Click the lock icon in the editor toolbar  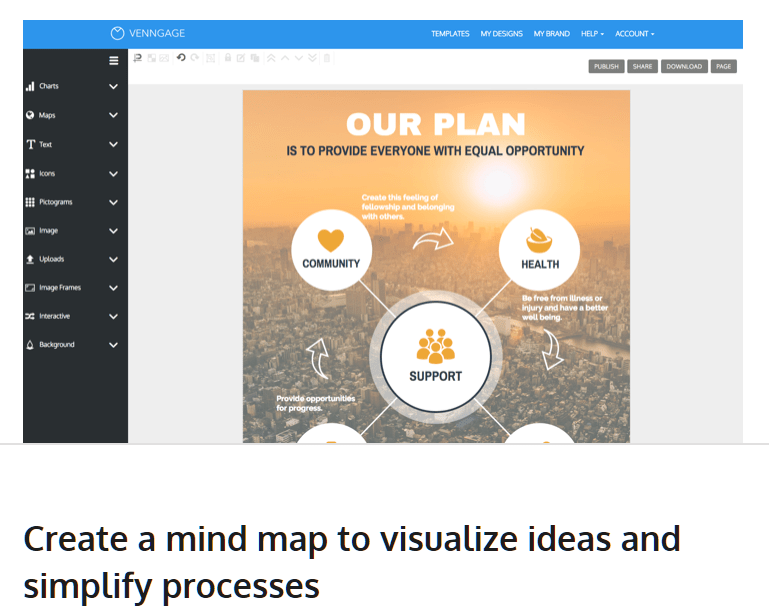[x=228, y=58]
